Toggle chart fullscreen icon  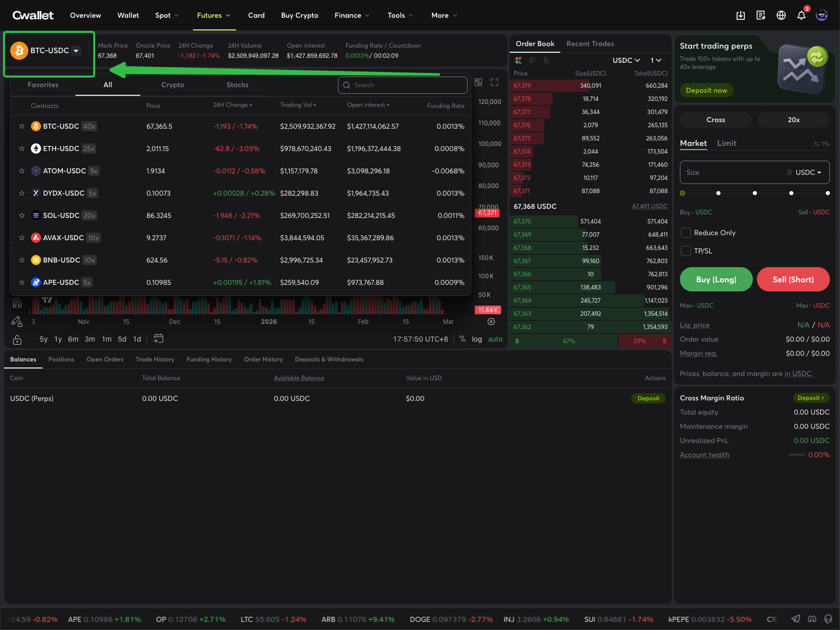tap(494, 82)
